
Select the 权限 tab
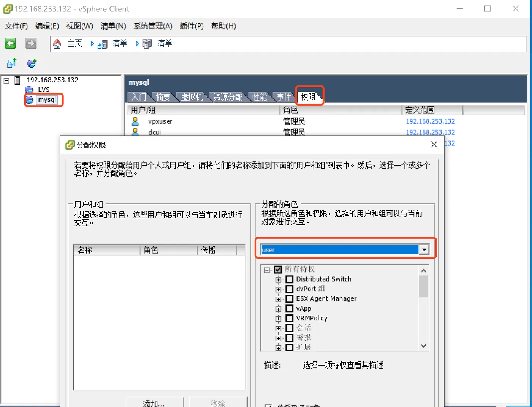point(309,97)
